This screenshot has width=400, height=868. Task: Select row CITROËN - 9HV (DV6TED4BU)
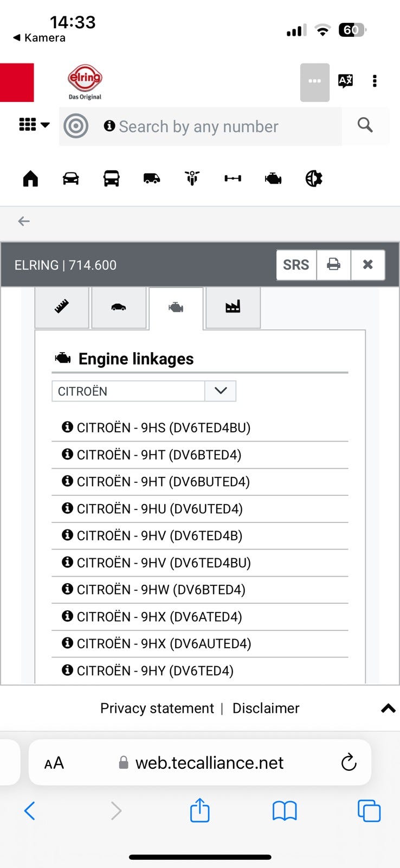(x=199, y=563)
